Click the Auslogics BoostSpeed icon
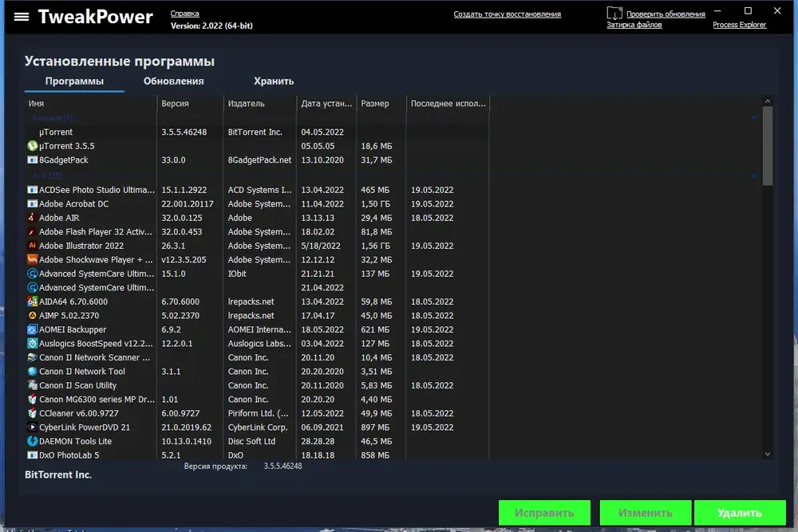Image resolution: width=798 pixels, height=532 pixels. (32, 343)
